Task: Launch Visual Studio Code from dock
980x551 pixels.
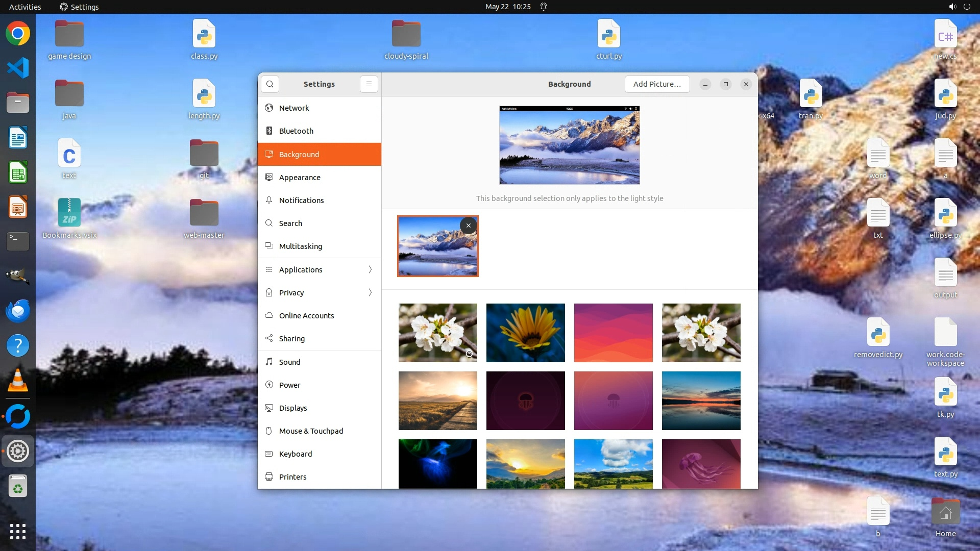Action: point(18,68)
